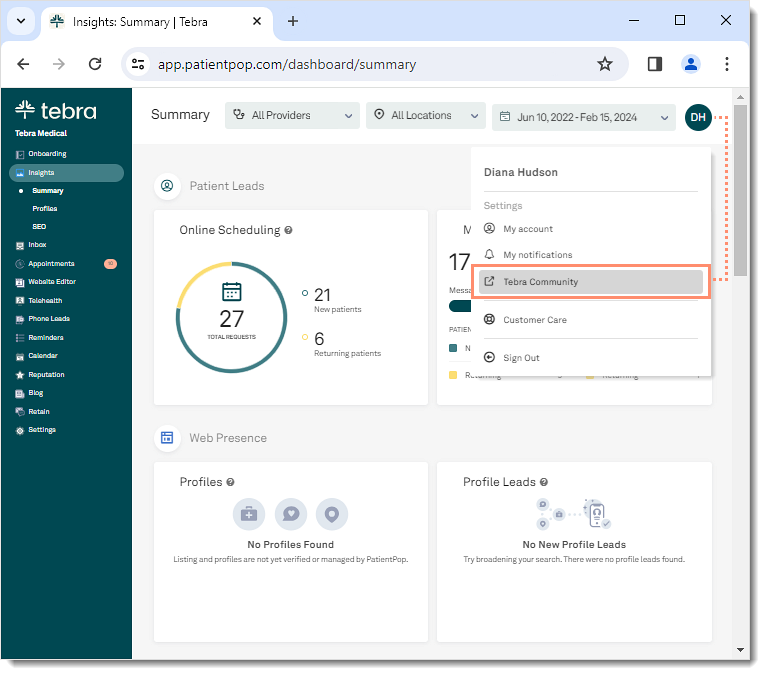Reload the current page
765x675 pixels.
[95, 64]
